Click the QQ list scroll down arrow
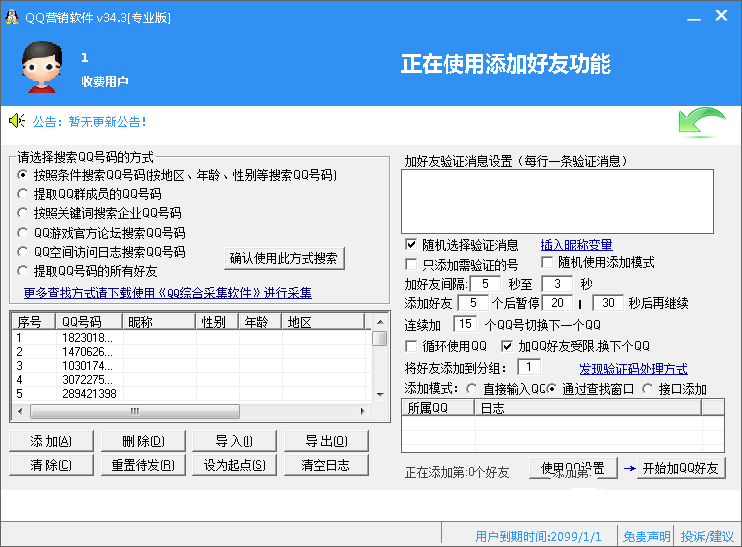This screenshot has width=742, height=547. click(380, 394)
